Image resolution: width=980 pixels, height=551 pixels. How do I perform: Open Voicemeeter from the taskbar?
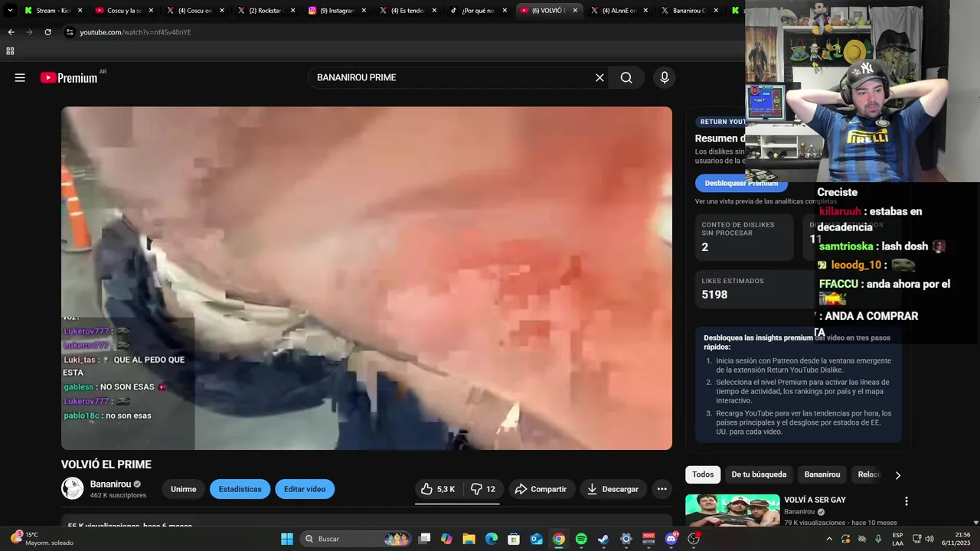click(648, 539)
